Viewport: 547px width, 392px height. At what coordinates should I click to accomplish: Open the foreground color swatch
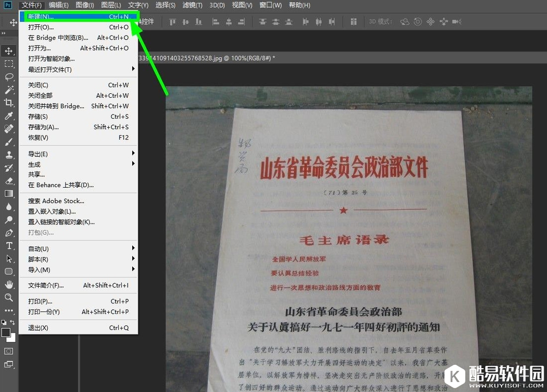click(x=6, y=332)
